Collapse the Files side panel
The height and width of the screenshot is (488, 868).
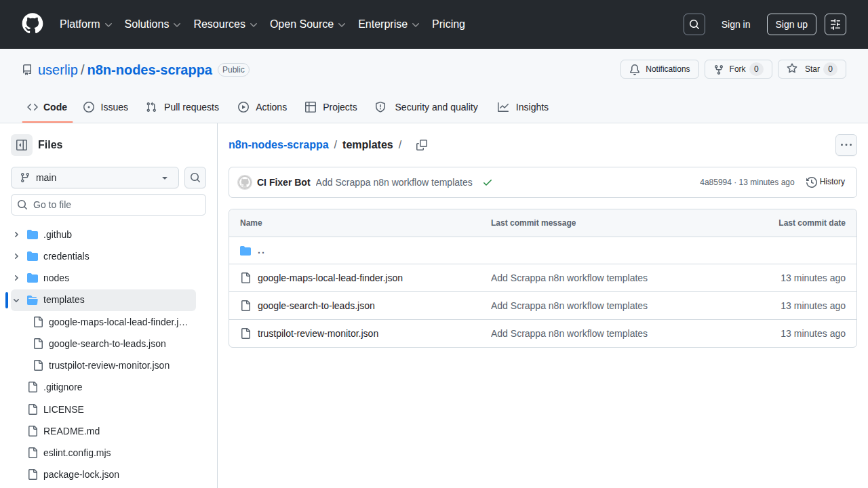click(21, 144)
